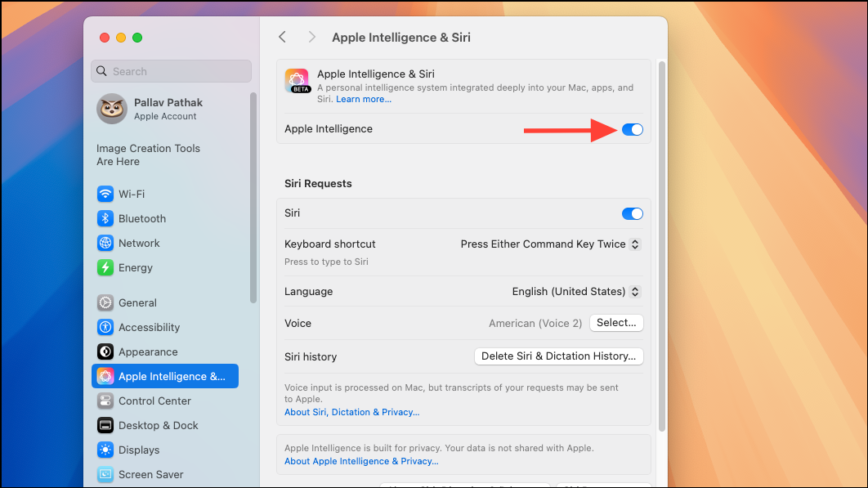Open About Apple Intelligence & Privacy link

pyautogui.click(x=361, y=461)
